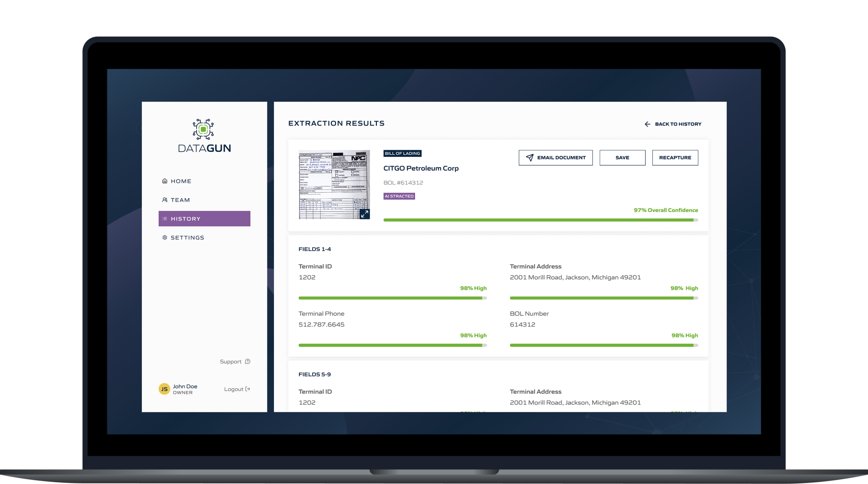The width and height of the screenshot is (868, 484).
Task: Open the Bill of Lading thumbnail
Action: [334, 185]
